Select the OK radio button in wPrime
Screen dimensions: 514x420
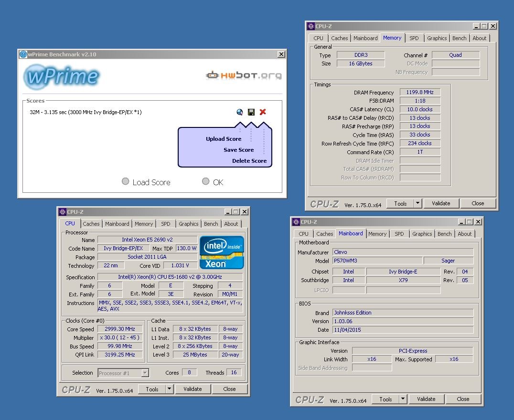(206, 181)
